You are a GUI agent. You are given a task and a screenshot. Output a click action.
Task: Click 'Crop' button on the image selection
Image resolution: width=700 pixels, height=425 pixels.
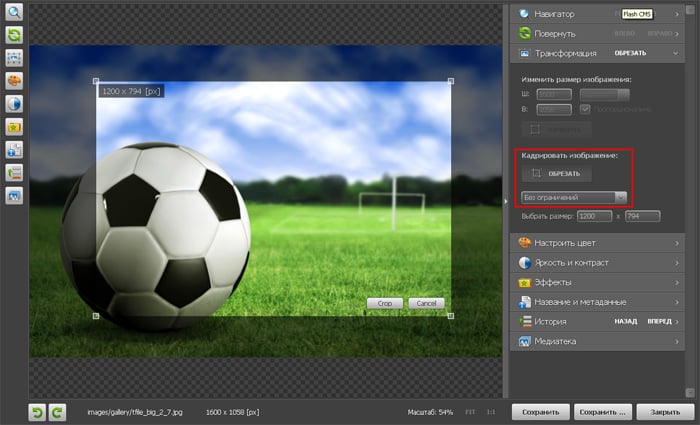[385, 303]
